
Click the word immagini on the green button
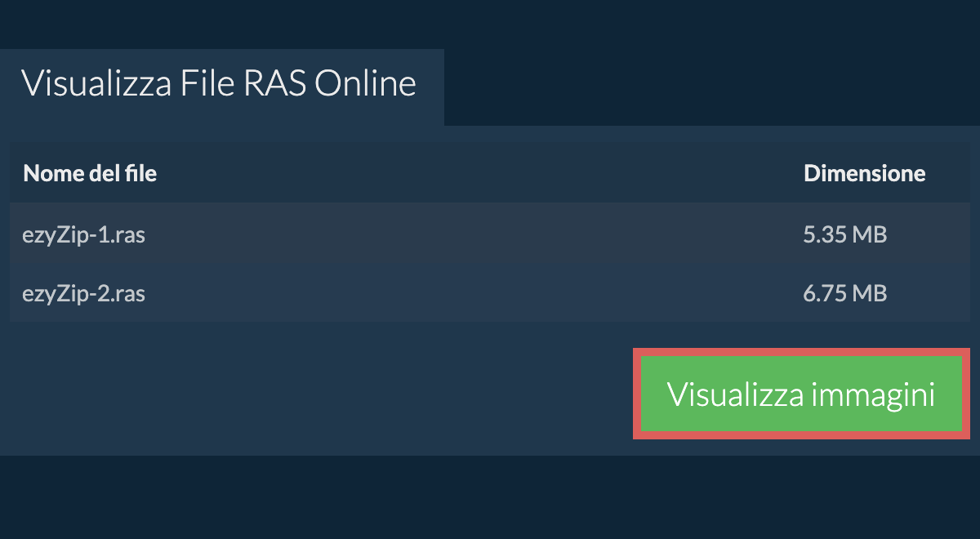tap(873, 394)
